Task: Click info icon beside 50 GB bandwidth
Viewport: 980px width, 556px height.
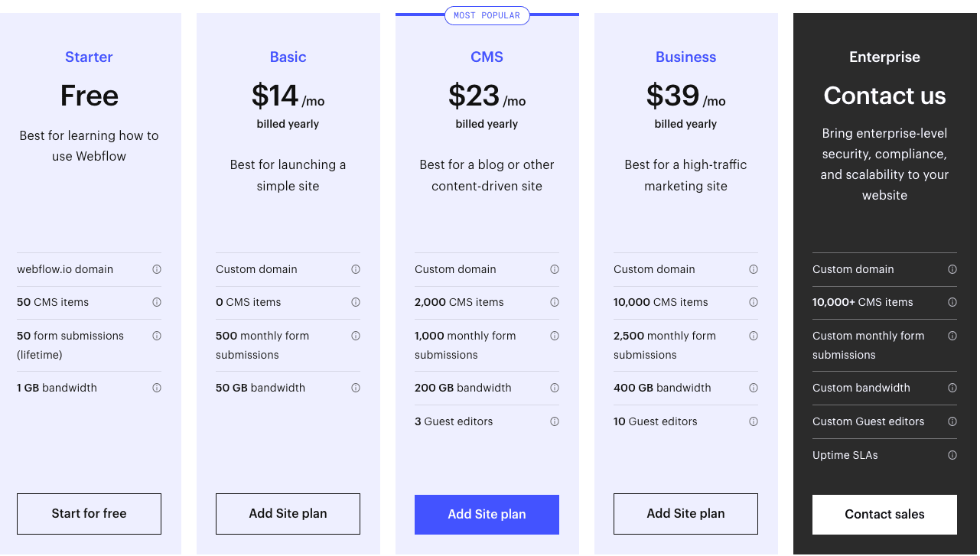Action: point(356,388)
